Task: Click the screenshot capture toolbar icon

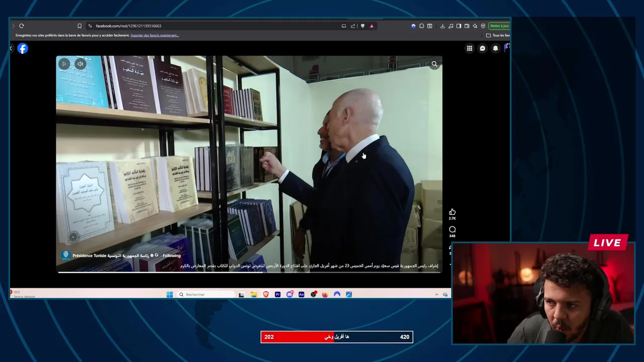Action: tap(430, 26)
